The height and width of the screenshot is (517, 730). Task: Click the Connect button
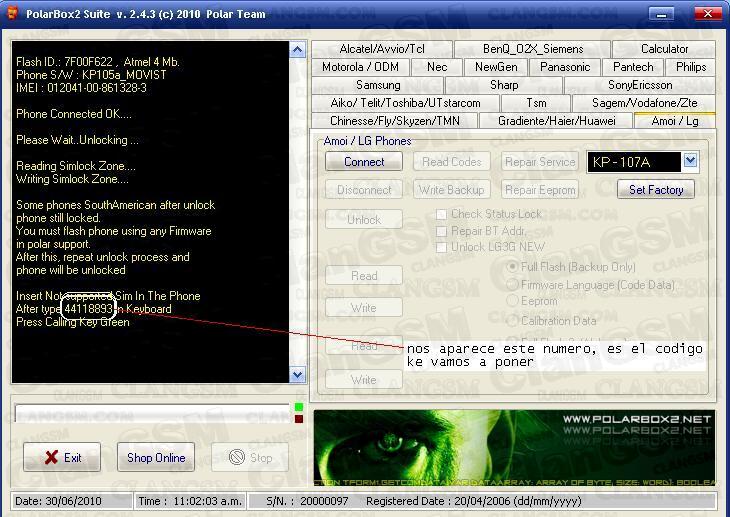(x=364, y=162)
